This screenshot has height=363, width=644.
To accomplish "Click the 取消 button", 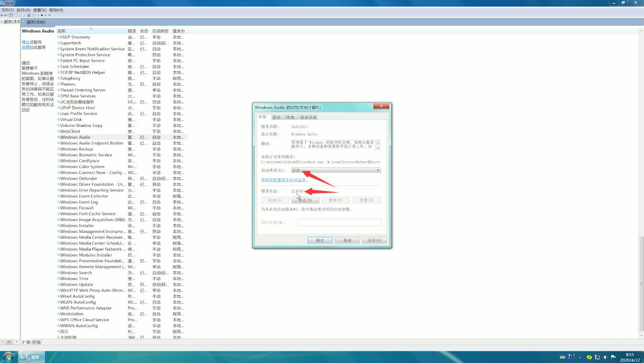I will click(x=347, y=240).
